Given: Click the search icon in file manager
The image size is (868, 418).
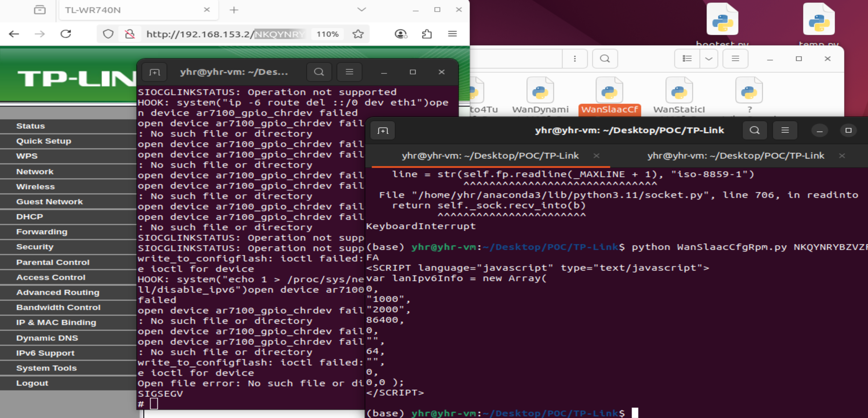Looking at the screenshot, I should [x=605, y=59].
